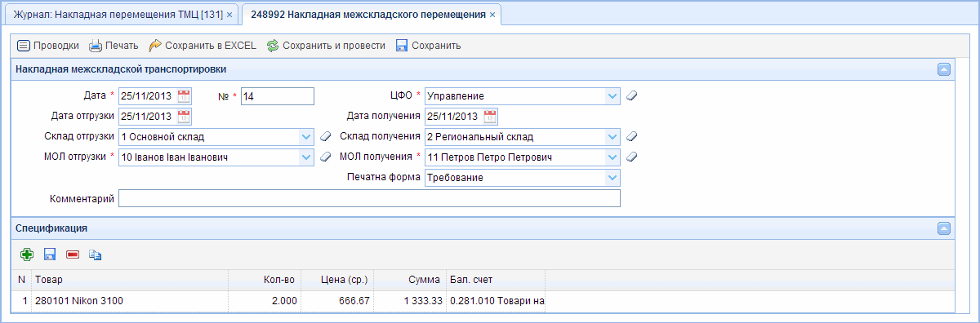Sort by the Бал. счет column header

tap(496, 280)
